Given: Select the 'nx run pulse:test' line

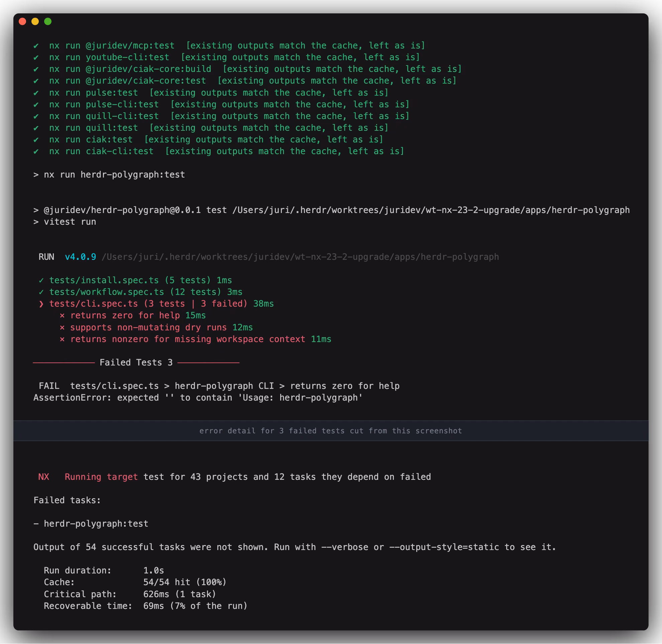Looking at the screenshot, I should click(x=211, y=93).
